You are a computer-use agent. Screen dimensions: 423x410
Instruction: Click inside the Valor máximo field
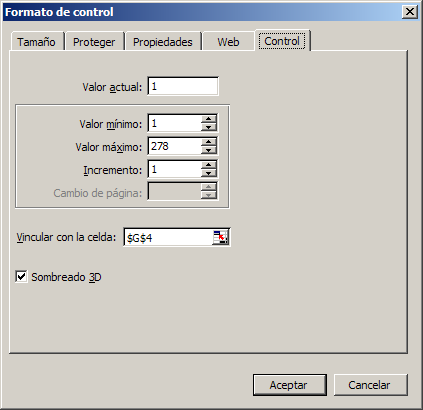point(174,146)
